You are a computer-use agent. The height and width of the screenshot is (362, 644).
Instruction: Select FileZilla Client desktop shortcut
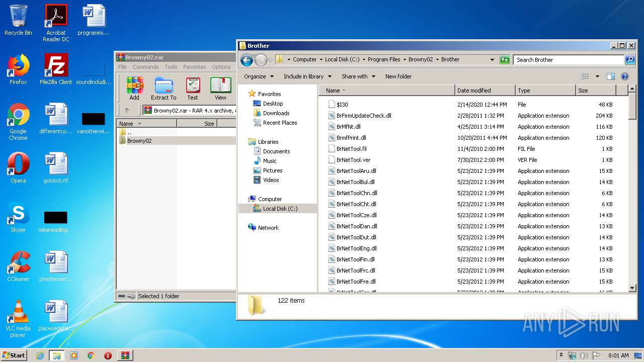pyautogui.click(x=56, y=69)
